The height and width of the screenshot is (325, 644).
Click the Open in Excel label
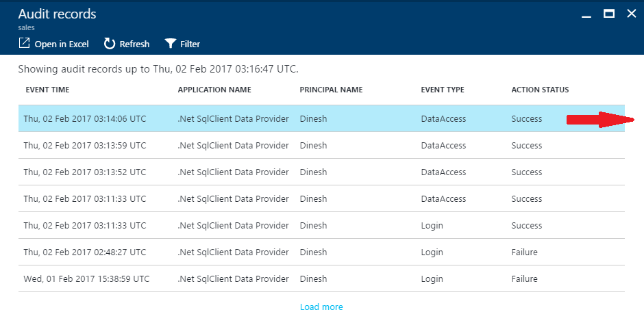[62, 44]
